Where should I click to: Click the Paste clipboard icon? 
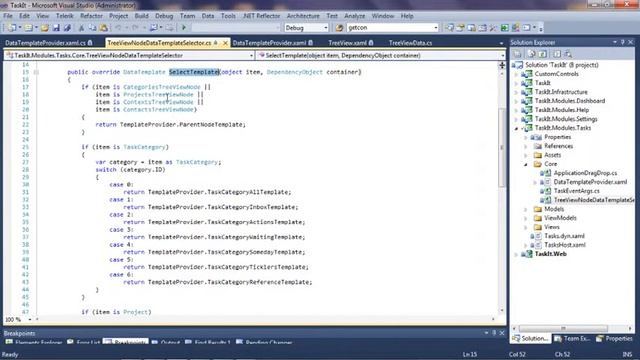(x=104, y=28)
